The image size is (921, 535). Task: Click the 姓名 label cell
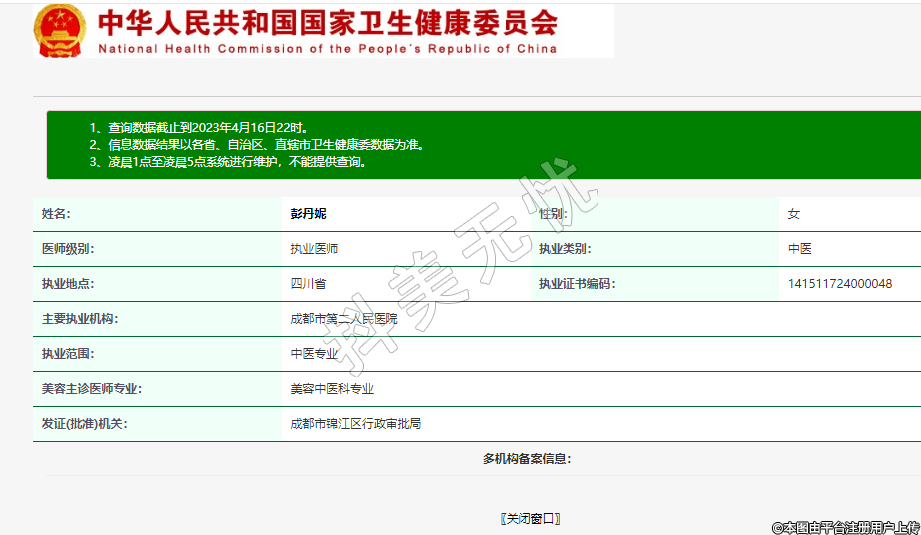click(x=56, y=214)
